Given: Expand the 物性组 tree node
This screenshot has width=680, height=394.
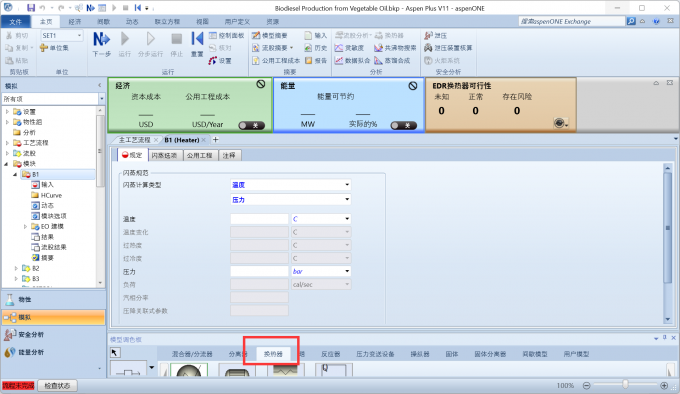Looking at the screenshot, I should point(7,122).
